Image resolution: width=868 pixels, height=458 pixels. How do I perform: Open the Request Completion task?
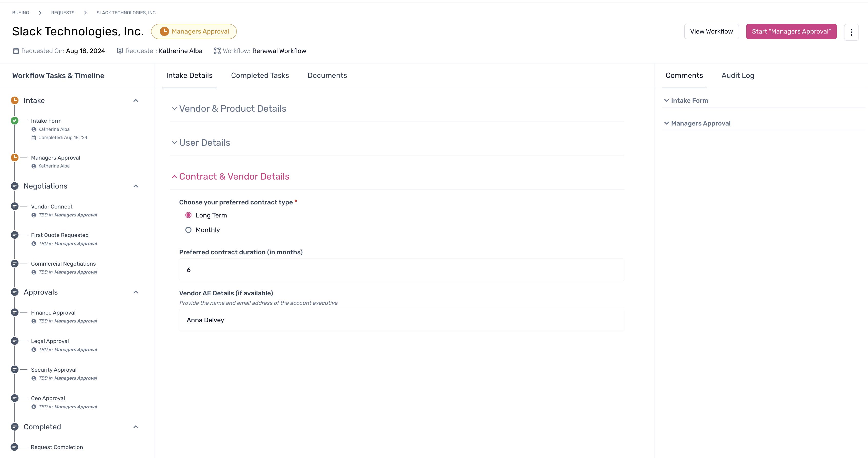pyautogui.click(x=57, y=447)
